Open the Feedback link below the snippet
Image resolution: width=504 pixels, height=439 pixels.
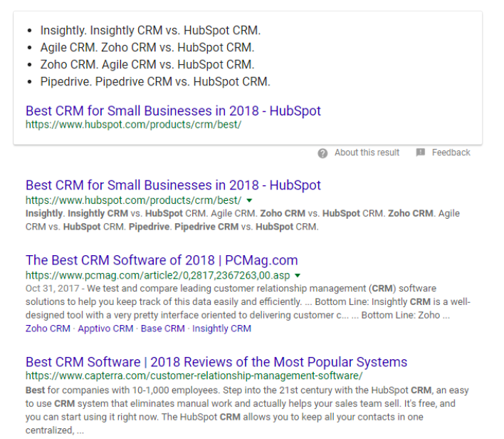pyautogui.click(x=451, y=153)
